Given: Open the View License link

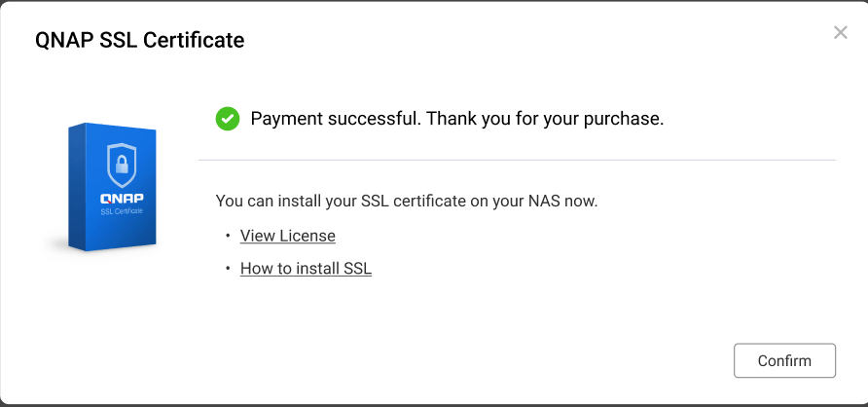Looking at the screenshot, I should point(287,236).
